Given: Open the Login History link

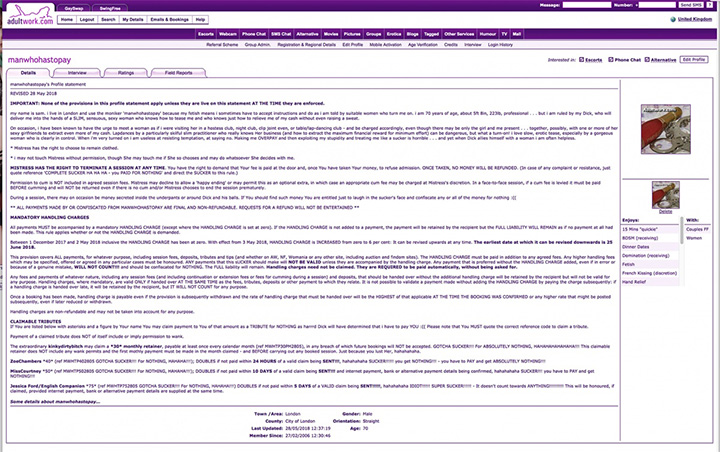Looking at the screenshot, I should [501, 45].
